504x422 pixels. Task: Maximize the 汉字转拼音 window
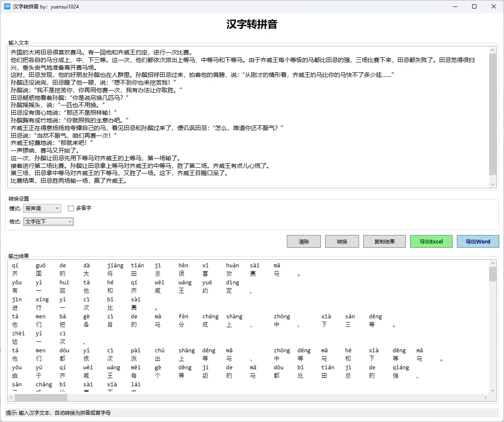coord(474,6)
